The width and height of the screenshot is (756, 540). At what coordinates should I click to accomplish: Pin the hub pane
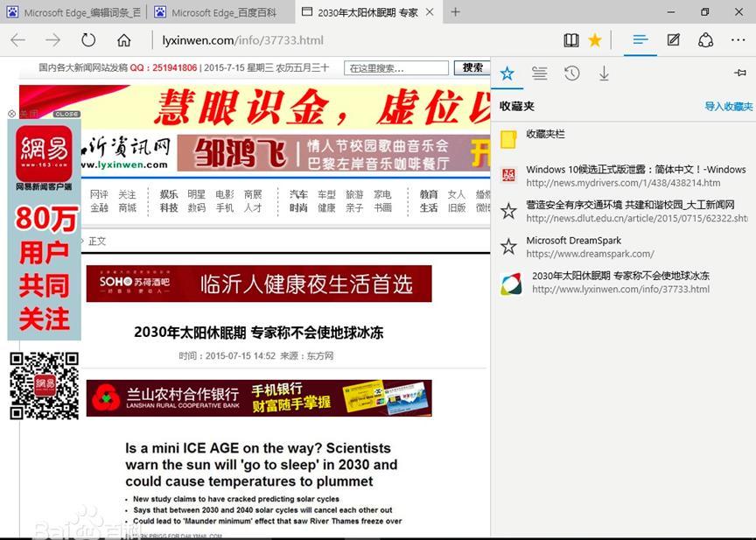pyautogui.click(x=740, y=73)
